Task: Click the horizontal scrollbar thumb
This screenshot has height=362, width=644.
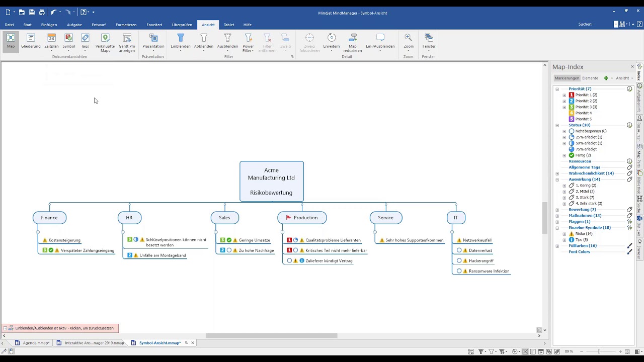Action: click(272, 335)
